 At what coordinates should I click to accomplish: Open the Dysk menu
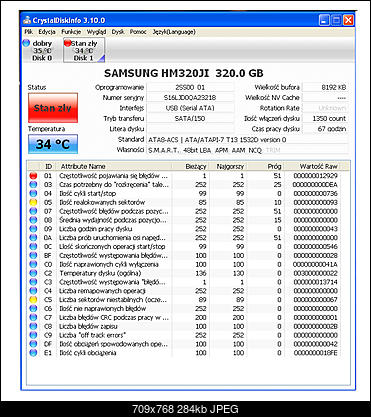click(x=118, y=32)
